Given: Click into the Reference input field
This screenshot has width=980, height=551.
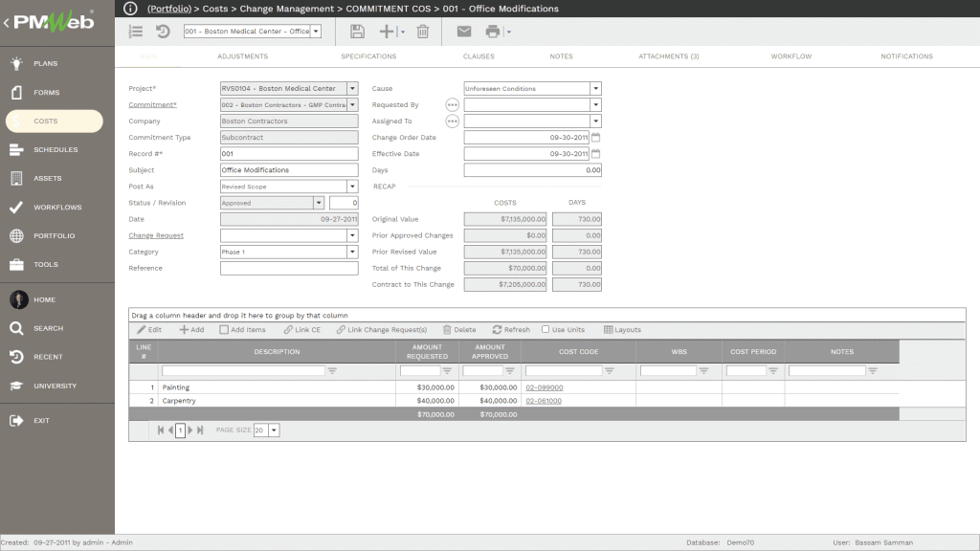Looking at the screenshot, I should point(289,268).
